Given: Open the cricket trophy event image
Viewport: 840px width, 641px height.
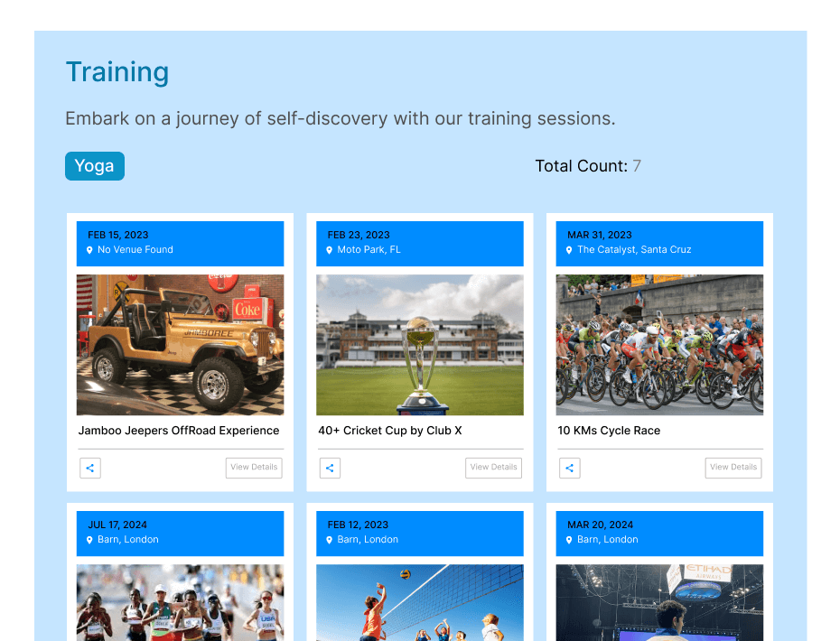Looking at the screenshot, I should click(420, 345).
